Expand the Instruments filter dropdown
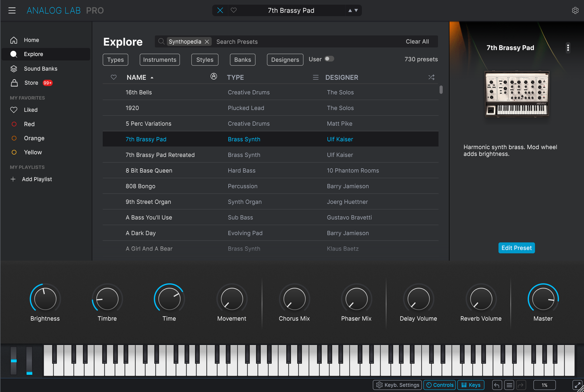This screenshot has width=584, height=392. point(160,60)
